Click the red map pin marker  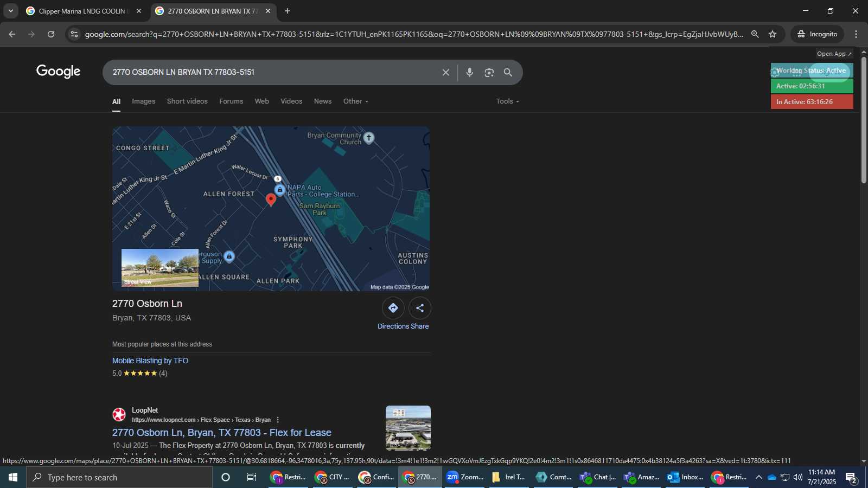(x=271, y=200)
